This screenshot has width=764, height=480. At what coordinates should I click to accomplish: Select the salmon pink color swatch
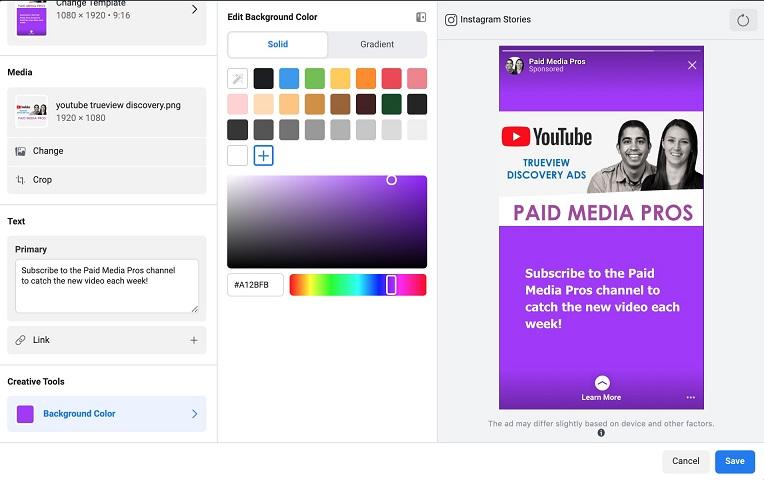pyautogui.click(x=417, y=78)
